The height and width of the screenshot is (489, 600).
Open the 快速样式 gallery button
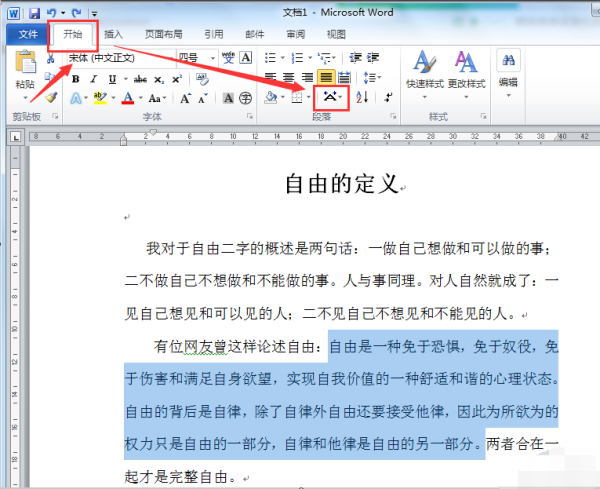click(425, 75)
